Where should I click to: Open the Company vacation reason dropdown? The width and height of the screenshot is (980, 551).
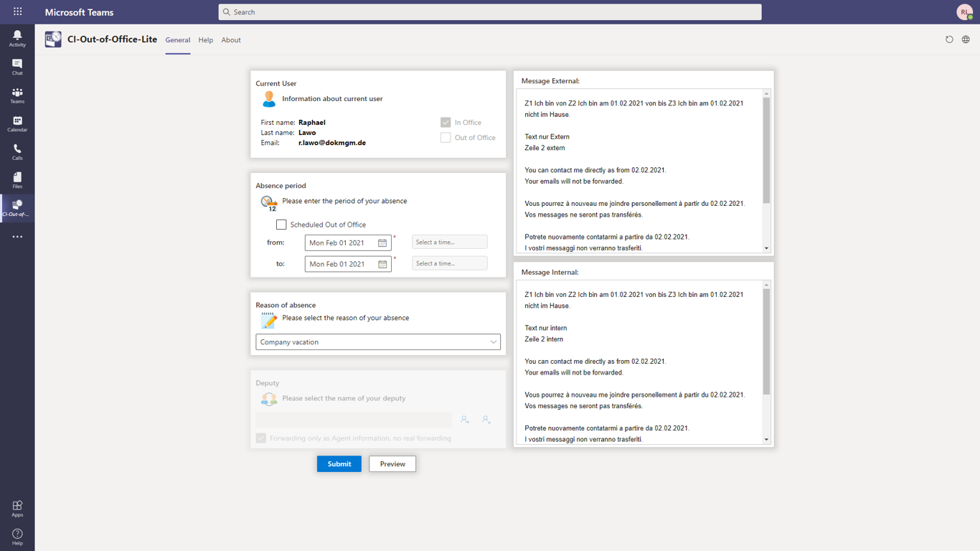tap(378, 342)
